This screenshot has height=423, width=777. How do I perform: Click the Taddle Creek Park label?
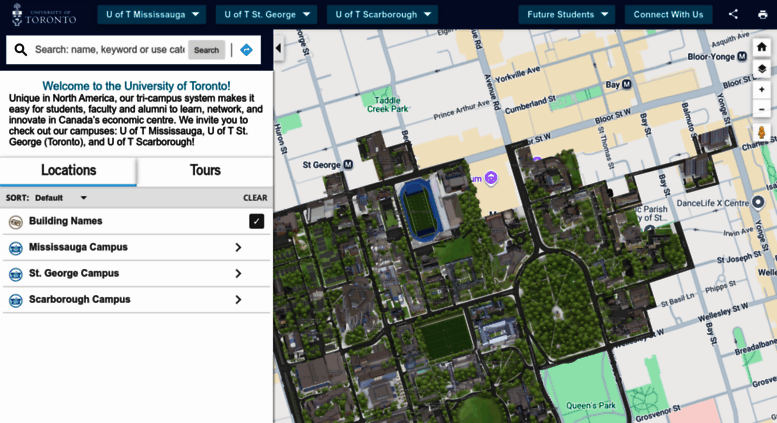tap(388, 105)
